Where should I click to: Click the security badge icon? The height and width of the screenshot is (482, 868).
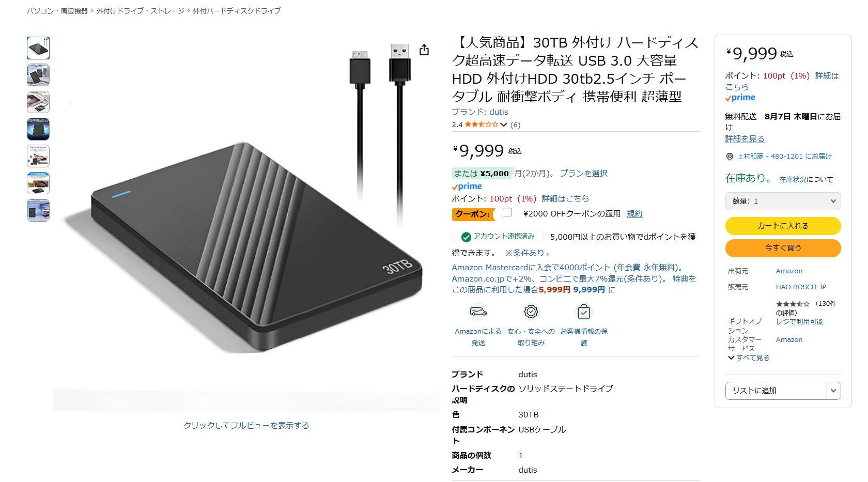(531, 312)
